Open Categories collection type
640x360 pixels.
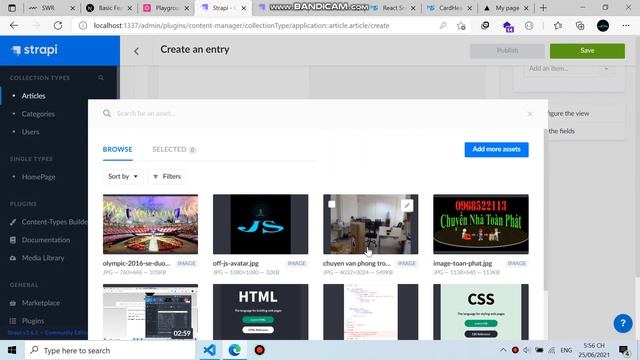(x=38, y=114)
